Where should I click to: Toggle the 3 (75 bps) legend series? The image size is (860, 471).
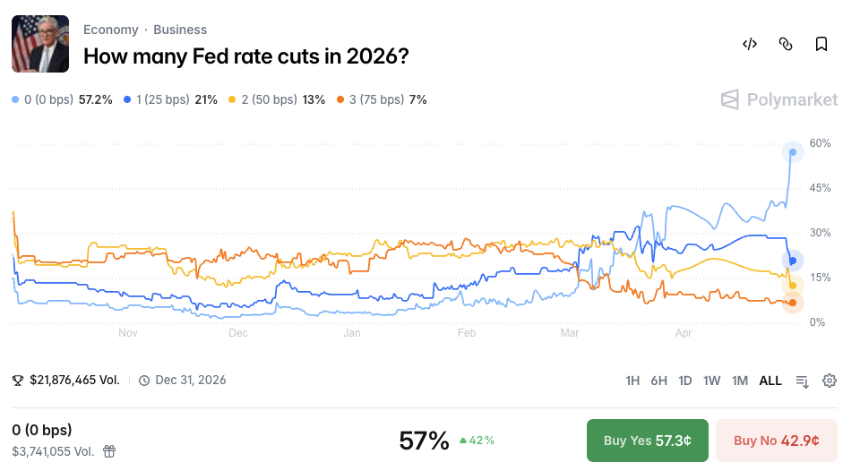382,100
